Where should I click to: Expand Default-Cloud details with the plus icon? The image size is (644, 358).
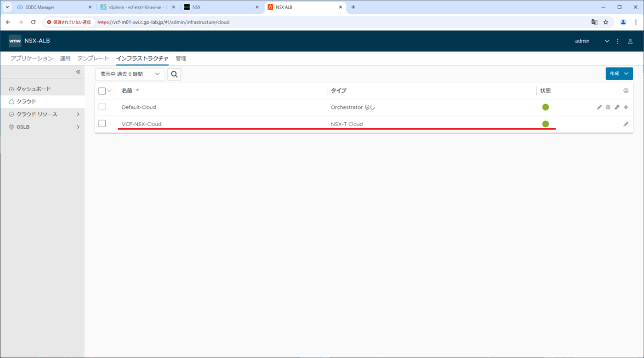click(x=626, y=107)
